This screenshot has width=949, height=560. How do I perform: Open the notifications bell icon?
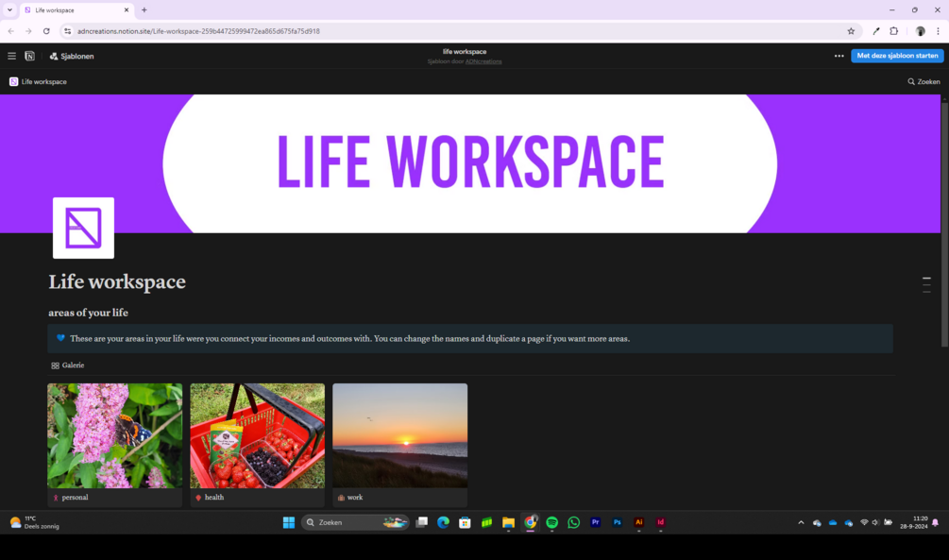click(936, 522)
